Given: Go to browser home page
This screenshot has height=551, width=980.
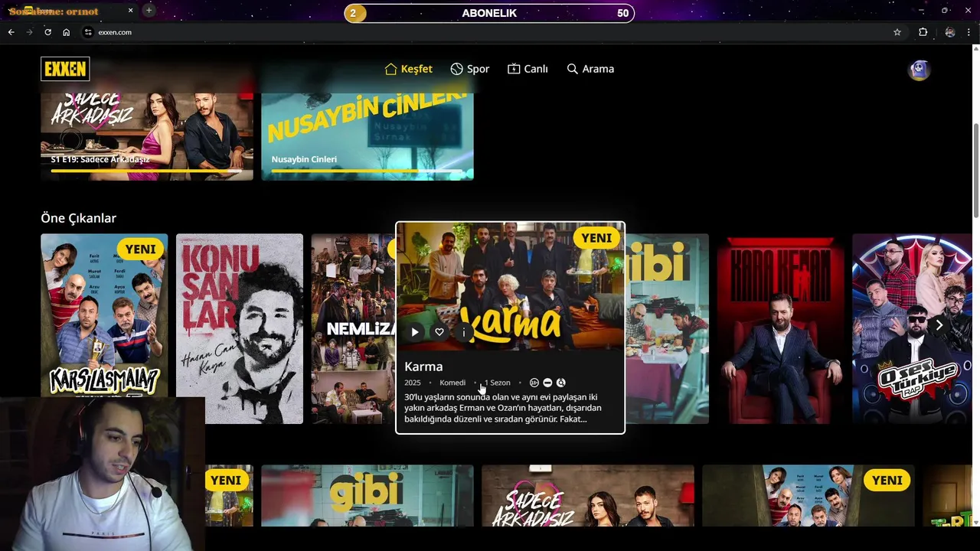Looking at the screenshot, I should coord(66,32).
